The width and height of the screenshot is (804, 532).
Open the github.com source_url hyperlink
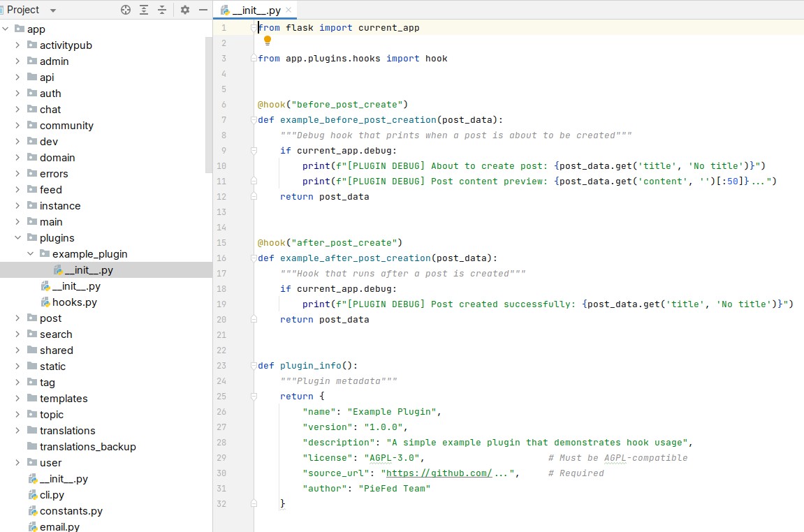point(440,473)
